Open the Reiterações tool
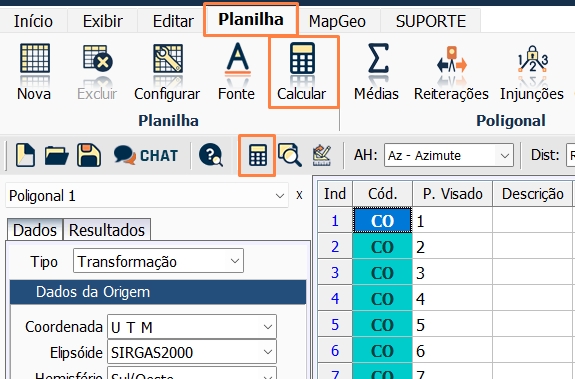Screen dimensions: 575x379 pos(451,72)
